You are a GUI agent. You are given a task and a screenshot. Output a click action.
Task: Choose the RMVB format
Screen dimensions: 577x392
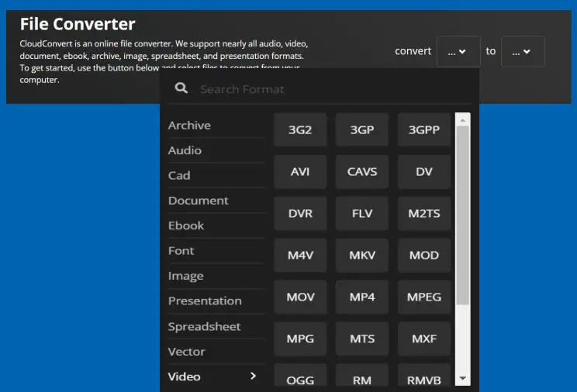(424, 375)
